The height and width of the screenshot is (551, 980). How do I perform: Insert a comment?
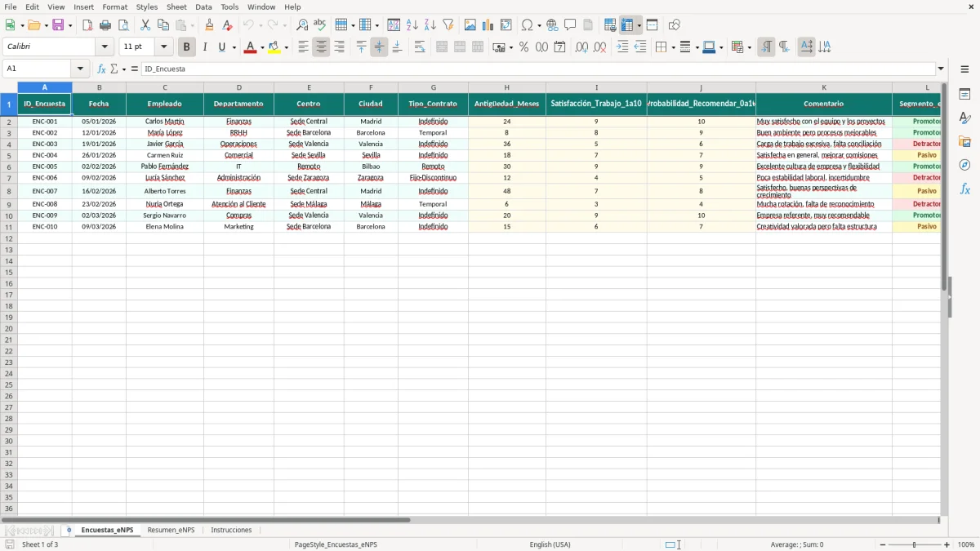(x=571, y=25)
